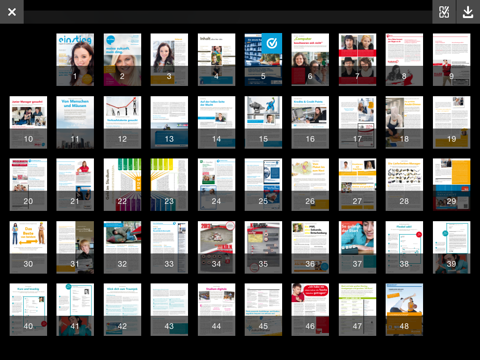
Task: Open page 38 thumbnail
Action: 404,247
